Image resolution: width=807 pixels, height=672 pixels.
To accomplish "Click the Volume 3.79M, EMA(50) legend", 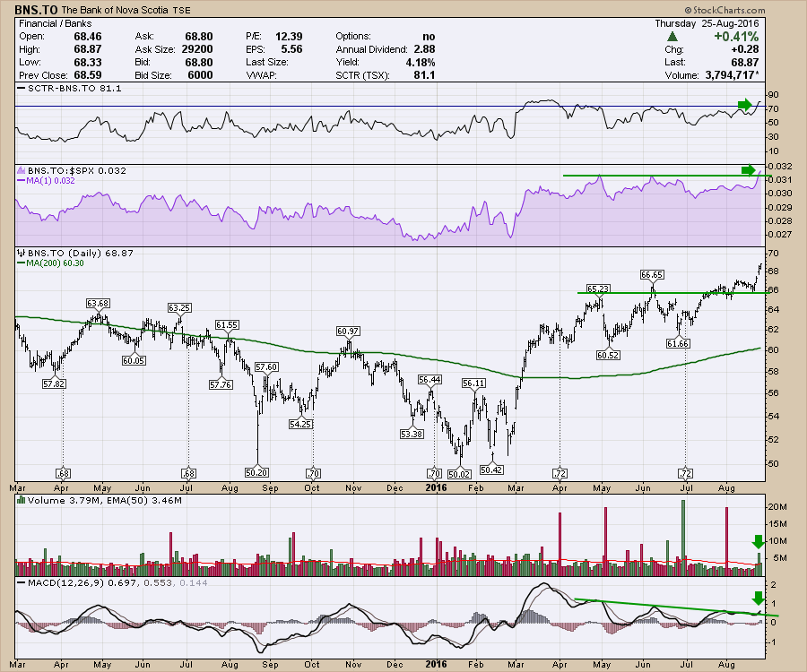I will tap(105, 500).
